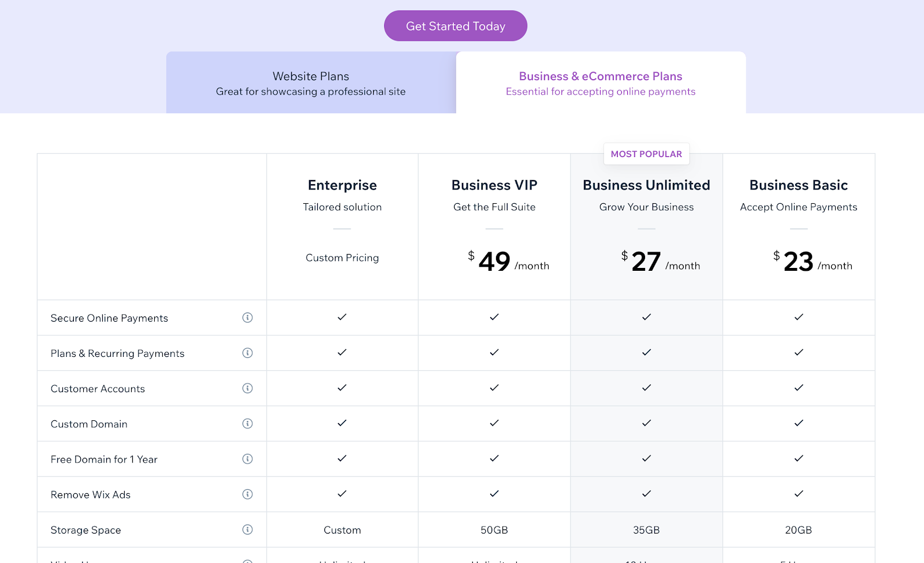Click Business VIP checkmark for Custom Domain
The height and width of the screenshot is (563, 924).
point(494,423)
